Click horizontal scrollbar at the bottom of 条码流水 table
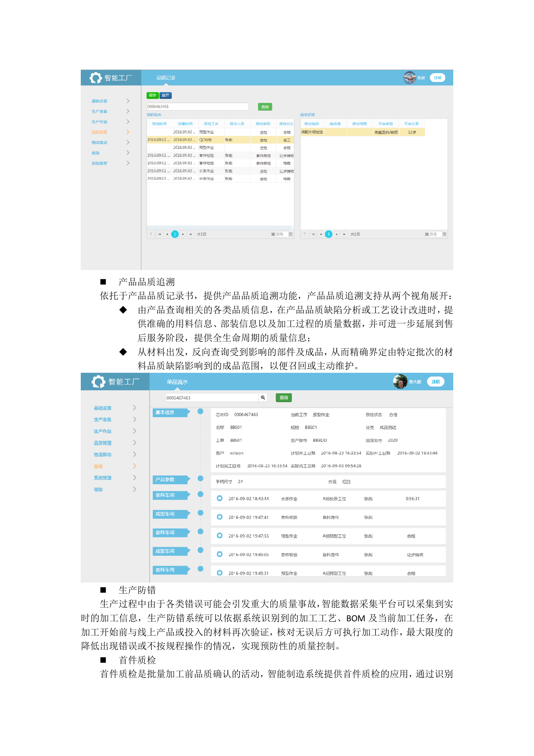 (219, 227)
